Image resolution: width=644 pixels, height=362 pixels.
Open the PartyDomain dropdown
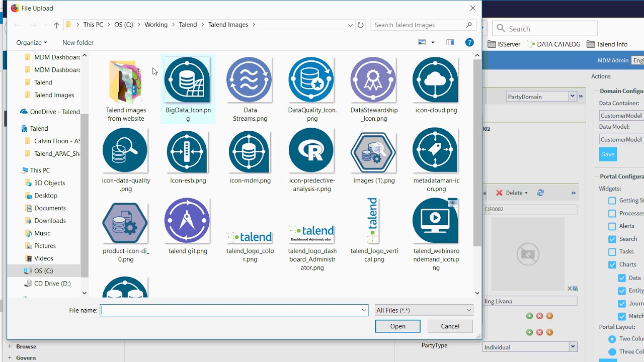click(572, 96)
